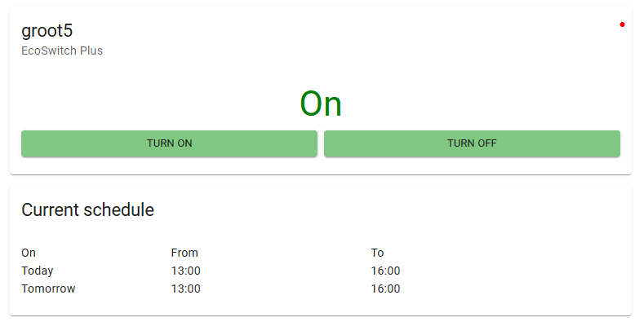Click Tomorrow's 16:00 end time
Image resolution: width=644 pixels, height=326 pixels.
385,289
